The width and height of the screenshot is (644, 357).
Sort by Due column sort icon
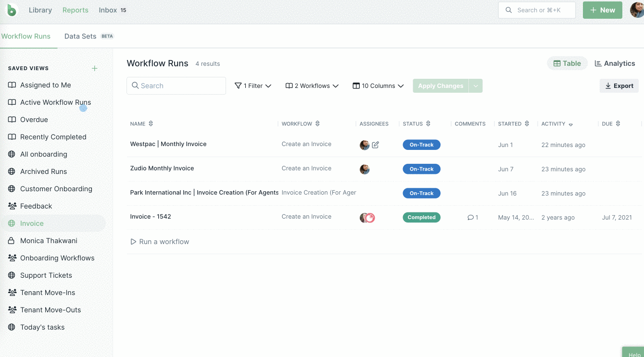click(618, 123)
